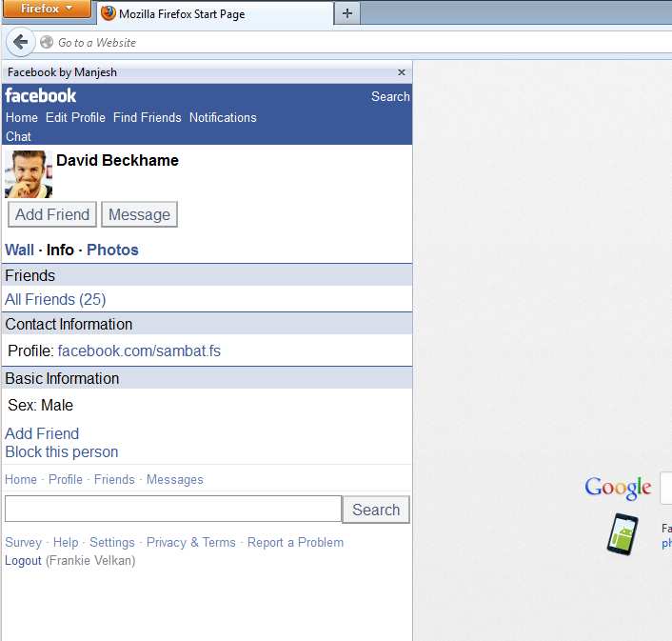Open the Help footer link
The height and width of the screenshot is (641, 672).
(66, 542)
